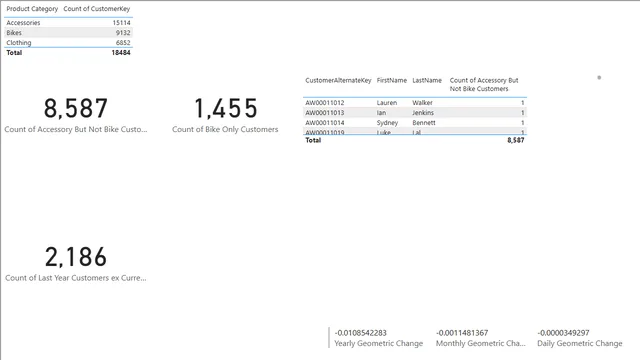Click last name Jenkins
This screenshot has width=640, height=360.
[423, 113]
